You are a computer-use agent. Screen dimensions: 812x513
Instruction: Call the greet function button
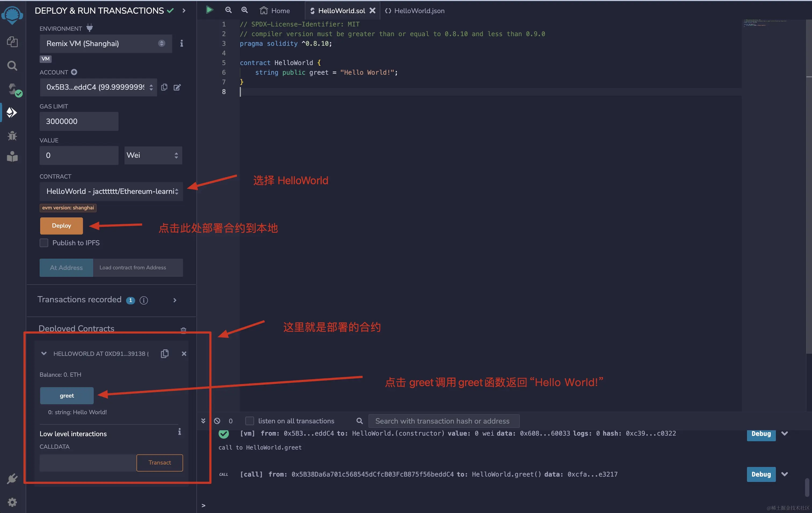pos(67,396)
